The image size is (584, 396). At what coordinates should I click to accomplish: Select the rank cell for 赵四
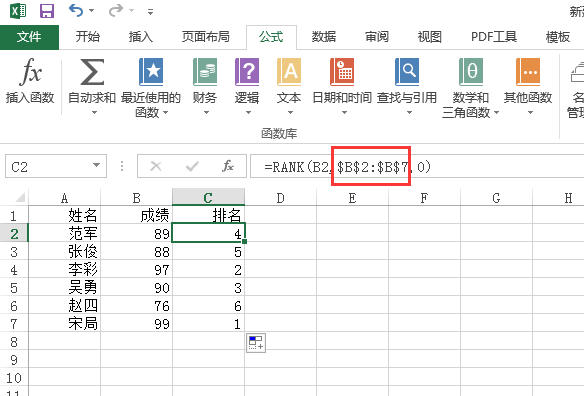208,305
